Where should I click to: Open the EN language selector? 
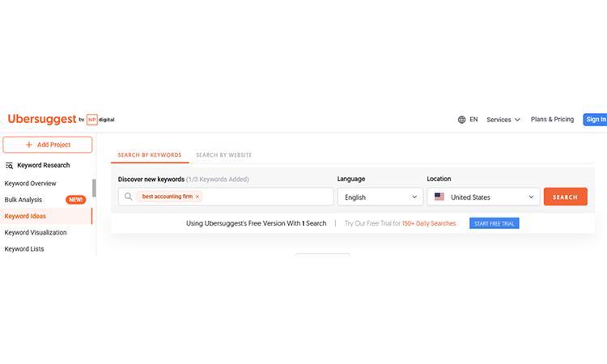473,120
